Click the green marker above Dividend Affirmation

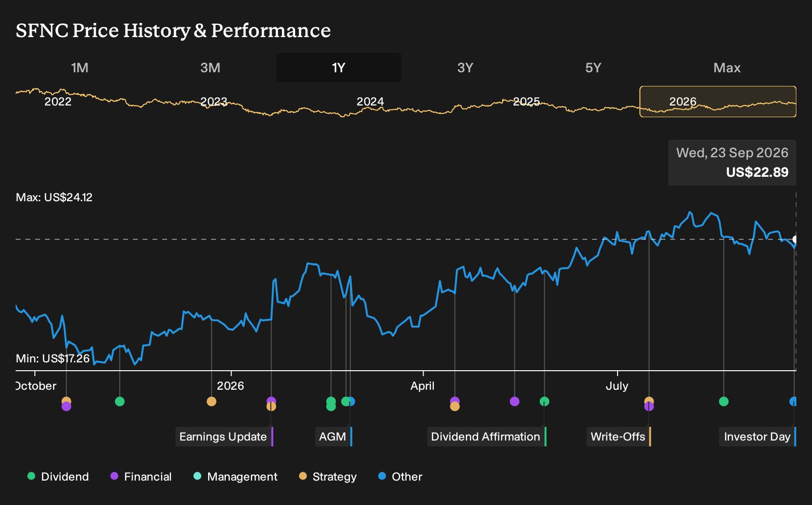click(544, 401)
